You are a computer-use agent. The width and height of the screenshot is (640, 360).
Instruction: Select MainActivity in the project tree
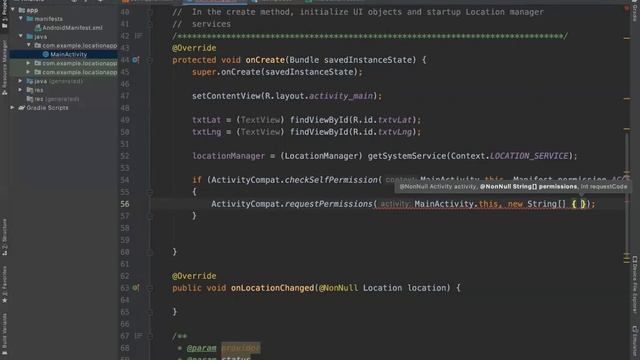(x=63, y=54)
